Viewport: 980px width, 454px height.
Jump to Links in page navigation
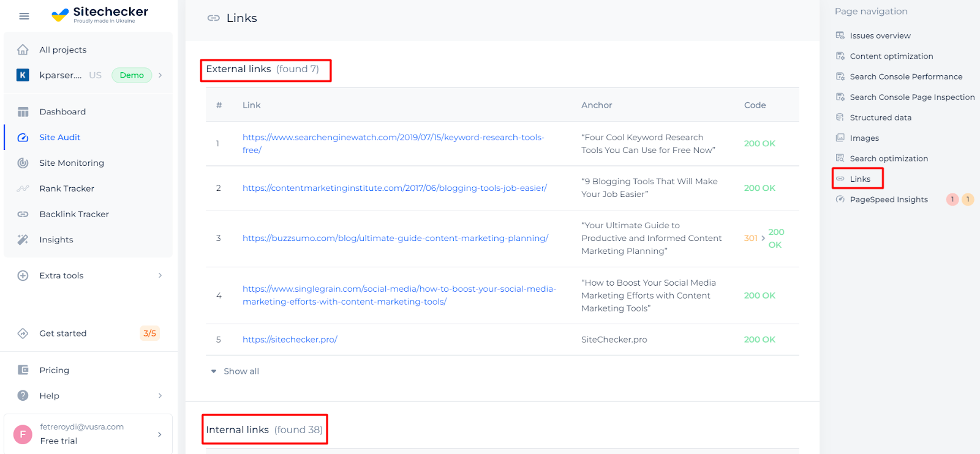click(x=860, y=179)
